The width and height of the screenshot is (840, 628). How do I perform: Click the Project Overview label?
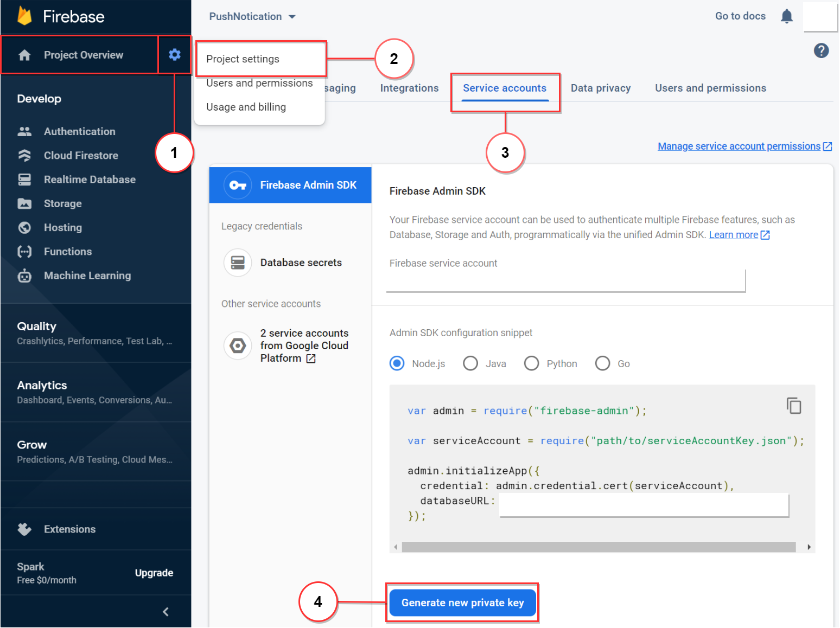(x=84, y=55)
